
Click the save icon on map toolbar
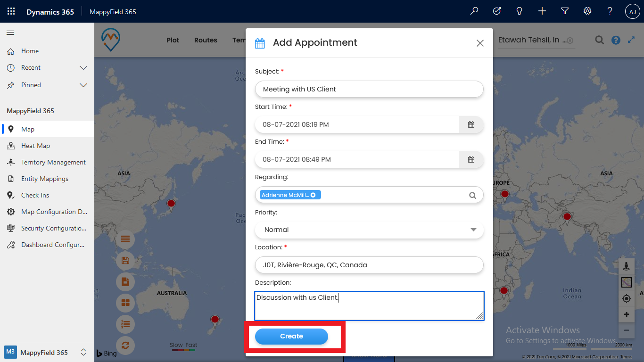tap(125, 261)
